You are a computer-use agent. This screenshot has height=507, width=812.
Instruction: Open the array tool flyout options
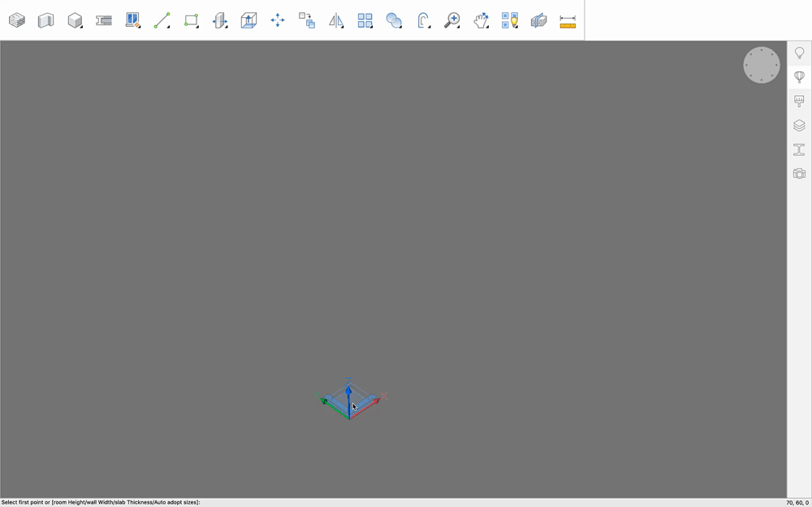(x=373, y=29)
